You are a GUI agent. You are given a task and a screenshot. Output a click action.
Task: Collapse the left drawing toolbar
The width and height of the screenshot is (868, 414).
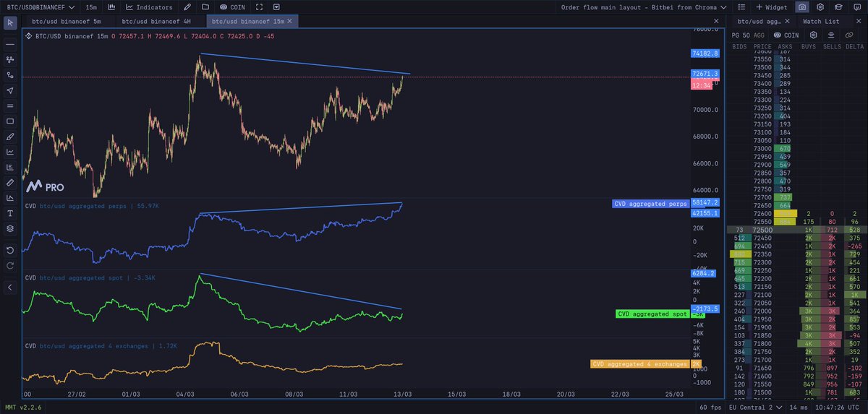pos(10,288)
